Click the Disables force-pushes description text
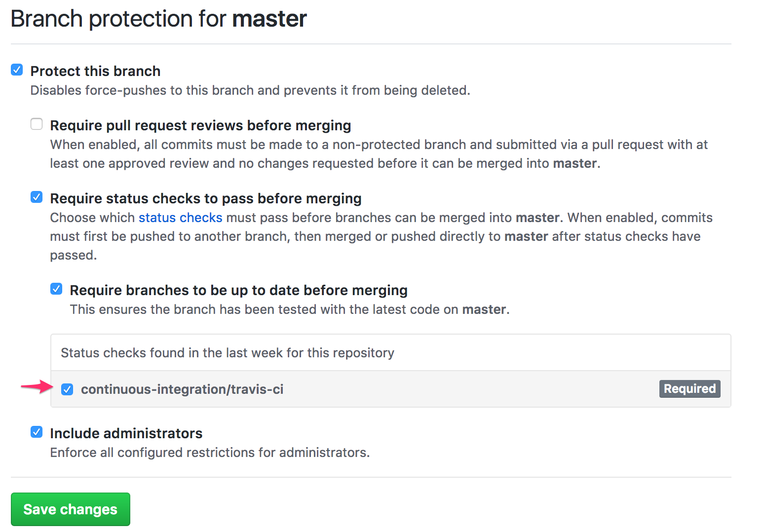This screenshot has width=766, height=532. (250, 90)
